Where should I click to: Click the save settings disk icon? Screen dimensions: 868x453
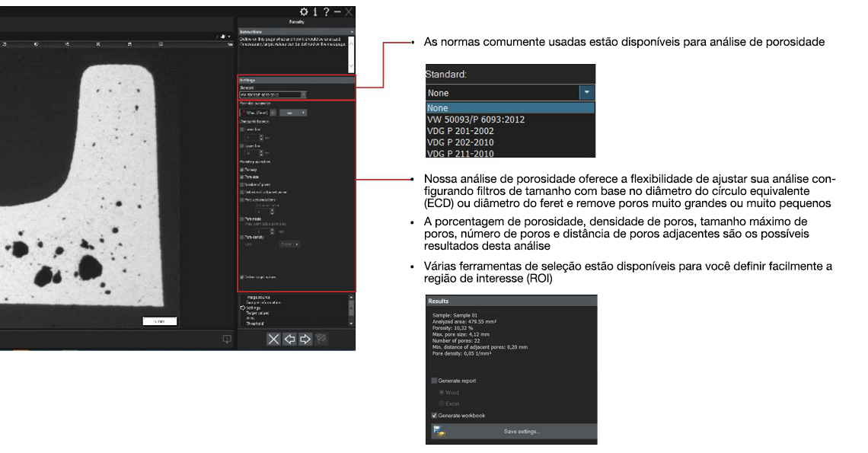[439, 432]
